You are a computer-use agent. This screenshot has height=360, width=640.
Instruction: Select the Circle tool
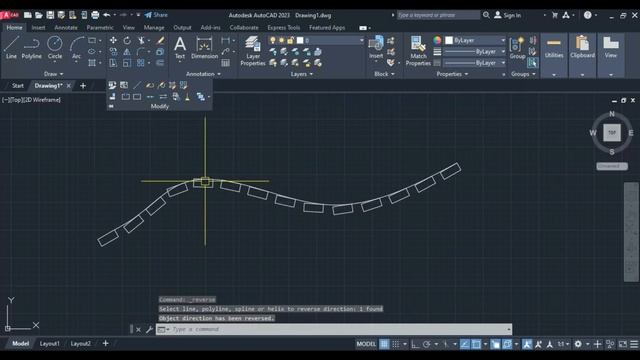coord(55,47)
